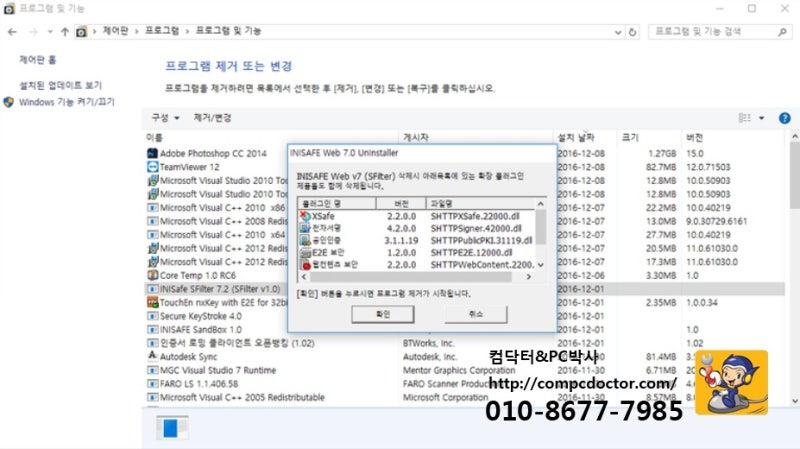Expand the address bar history dropdown

tap(618, 32)
